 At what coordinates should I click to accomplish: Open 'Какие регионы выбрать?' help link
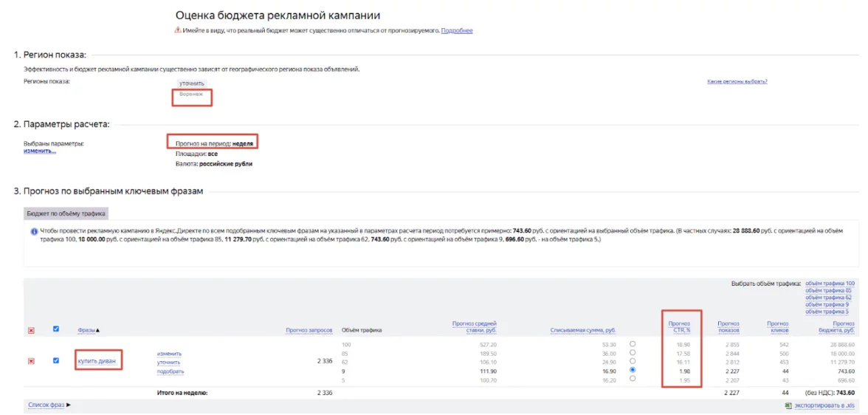point(737,81)
